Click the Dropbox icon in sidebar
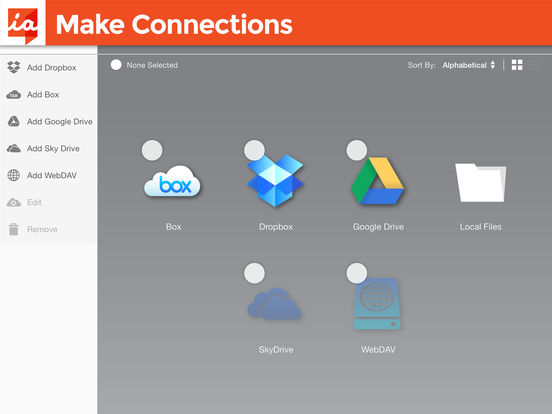Viewport: 552px width, 414px height. [x=14, y=67]
